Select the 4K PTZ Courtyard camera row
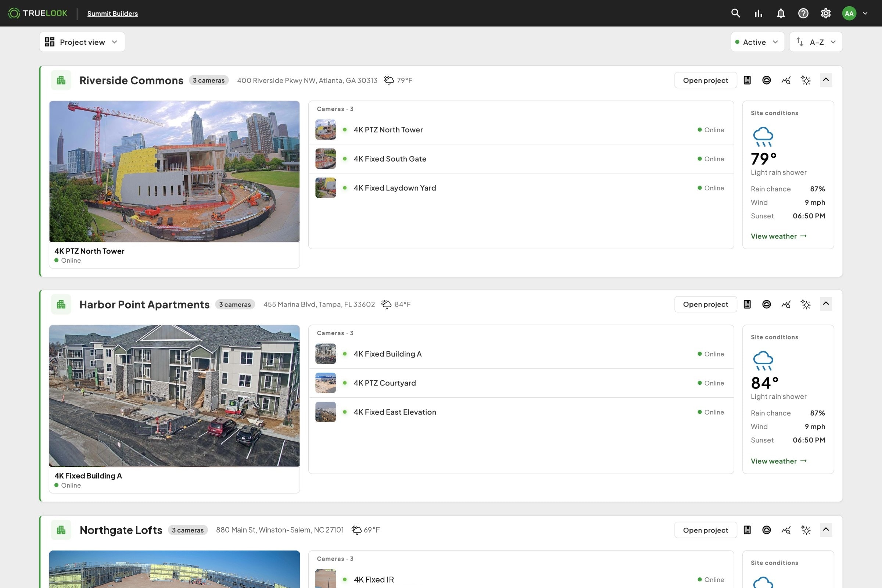Screen dimensions: 882x588 (521, 383)
